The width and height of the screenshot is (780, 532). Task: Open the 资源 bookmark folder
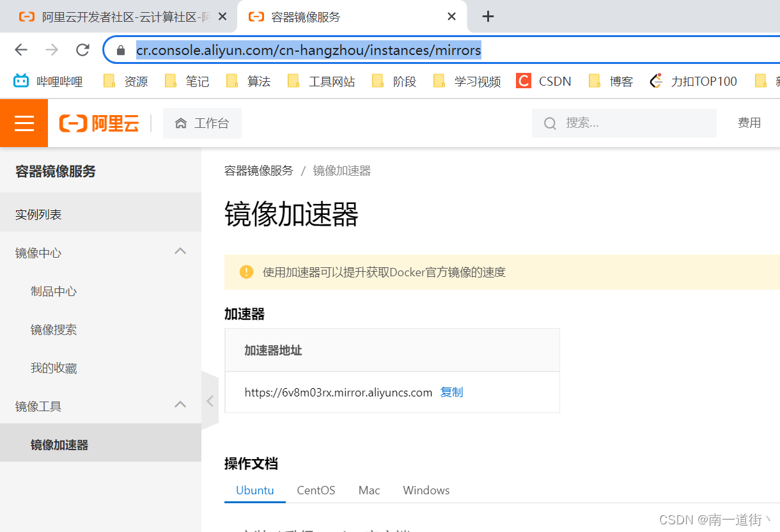(126, 81)
